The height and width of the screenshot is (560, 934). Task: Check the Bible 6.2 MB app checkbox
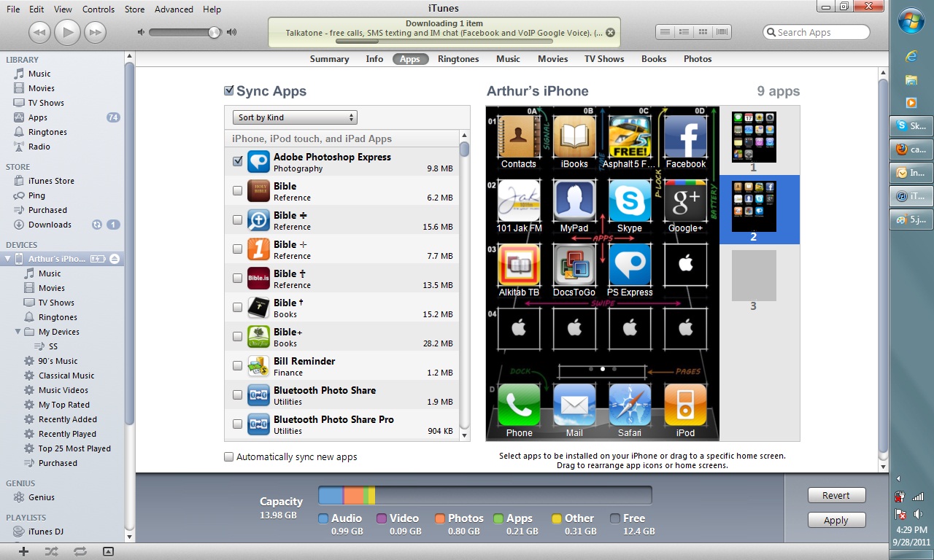click(237, 190)
